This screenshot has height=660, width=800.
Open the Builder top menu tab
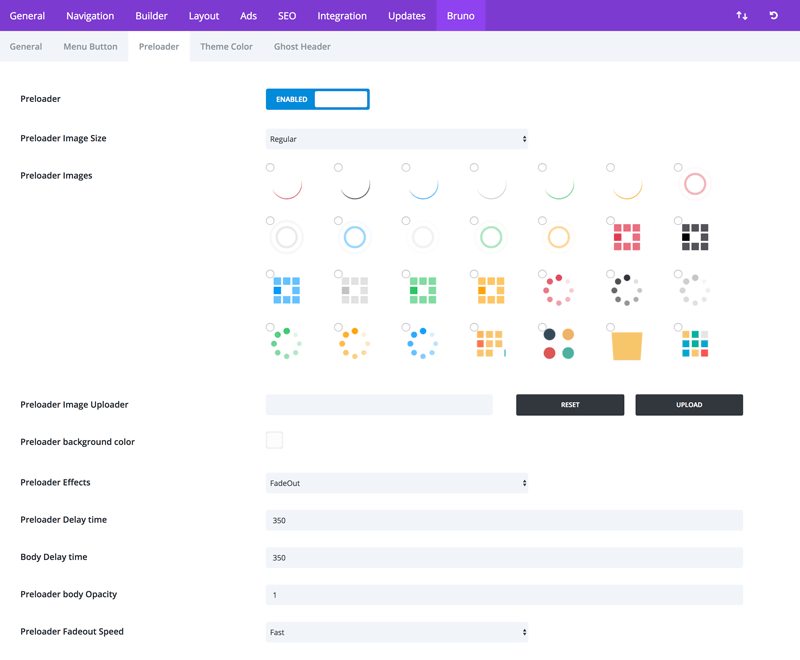pyautogui.click(x=151, y=16)
